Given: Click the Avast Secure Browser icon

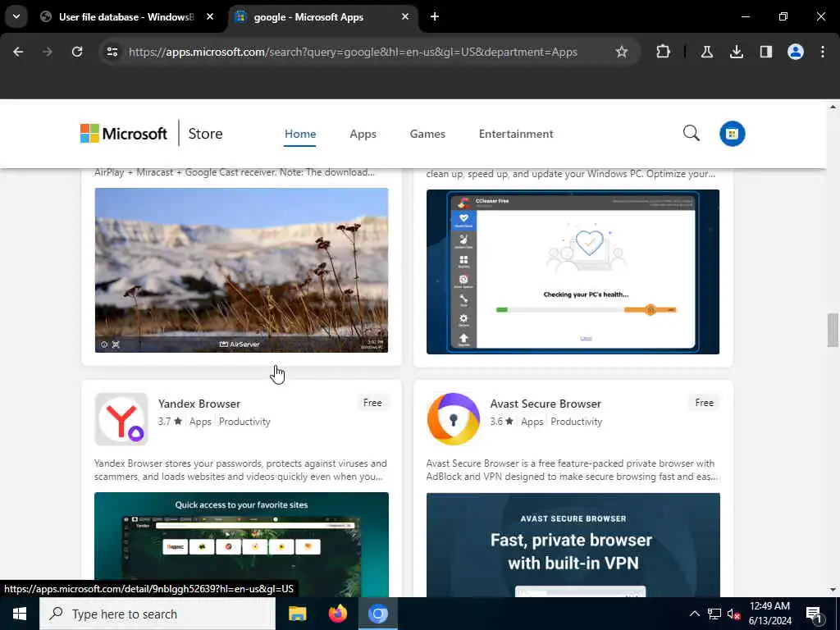Looking at the screenshot, I should pos(453,419).
